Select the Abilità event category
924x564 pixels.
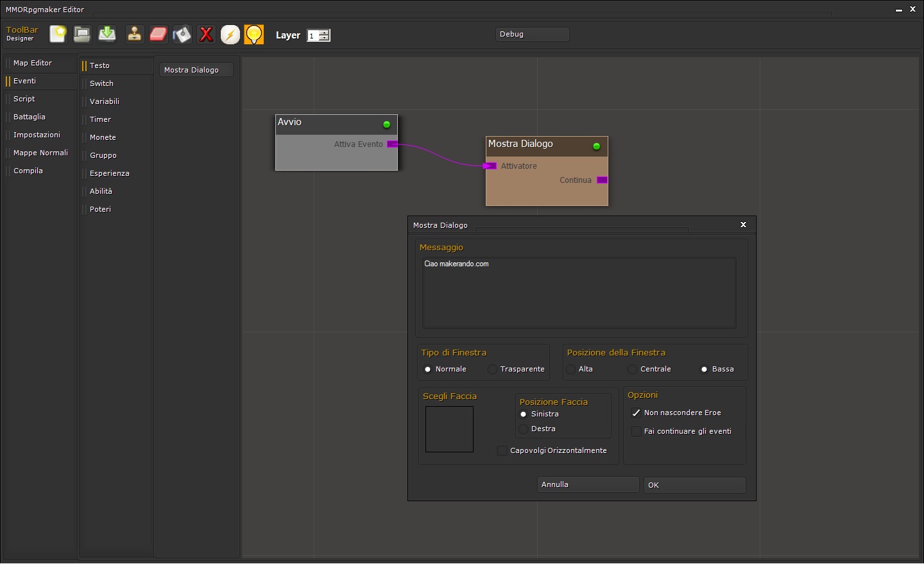pyautogui.click(x=116, y=191)
